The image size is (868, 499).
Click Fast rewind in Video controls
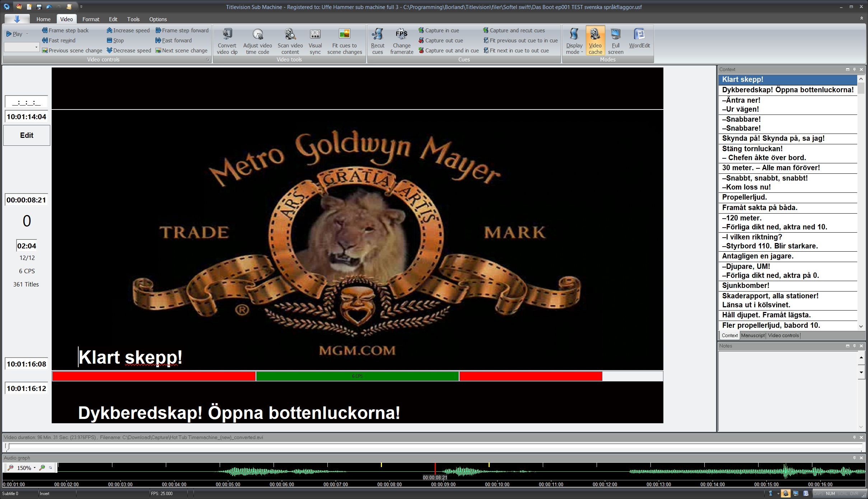(x=59, y=40)
